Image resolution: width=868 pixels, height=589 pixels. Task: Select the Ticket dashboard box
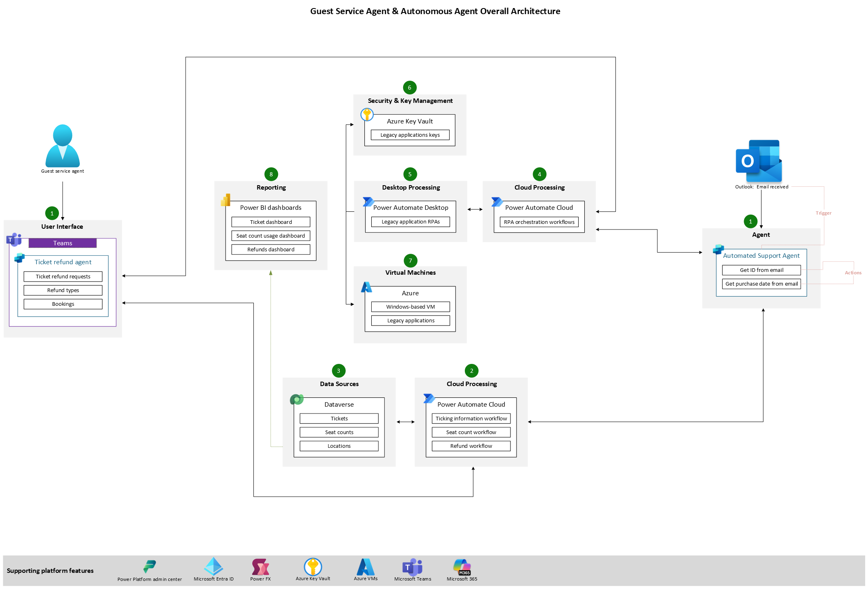point(271,222)
